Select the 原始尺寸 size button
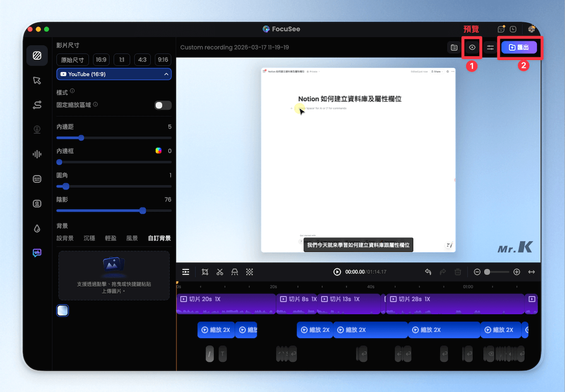Image resolution: width=565 pixels, height=392 pixels. [x=72, y=60]
